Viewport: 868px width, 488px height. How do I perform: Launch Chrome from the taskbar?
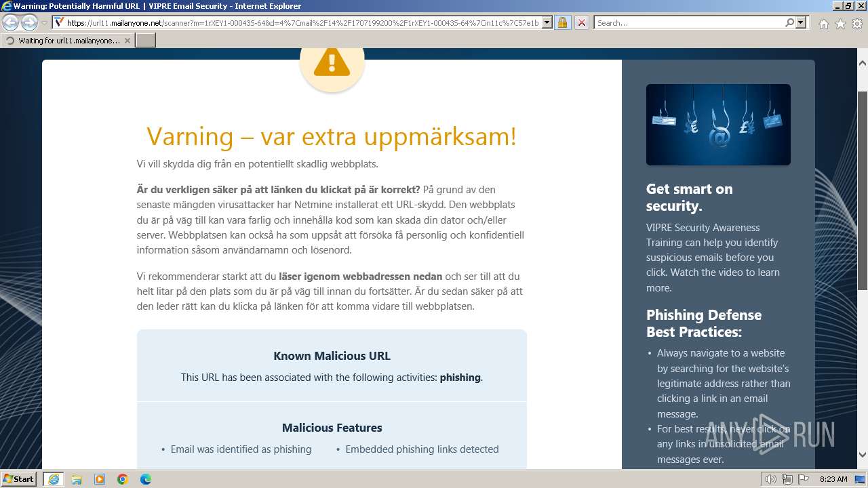(123, 479)
